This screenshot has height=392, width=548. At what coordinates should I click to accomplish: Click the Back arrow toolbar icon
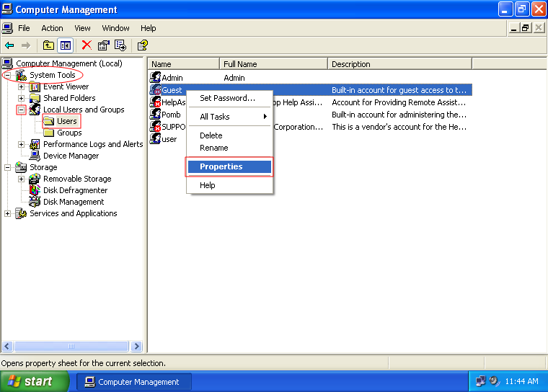point(9,45)
